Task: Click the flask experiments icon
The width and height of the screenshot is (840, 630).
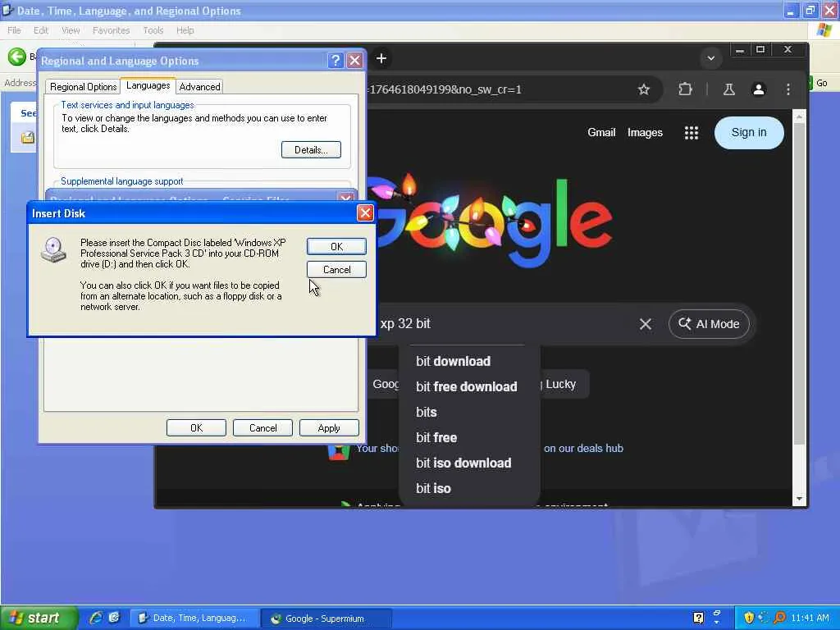Action: point(728,89)
